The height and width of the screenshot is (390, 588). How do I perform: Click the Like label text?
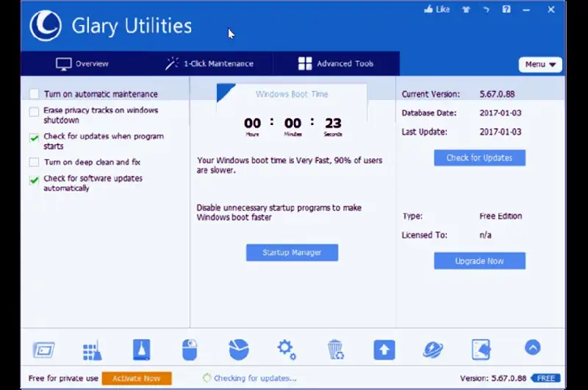point(443,10)
